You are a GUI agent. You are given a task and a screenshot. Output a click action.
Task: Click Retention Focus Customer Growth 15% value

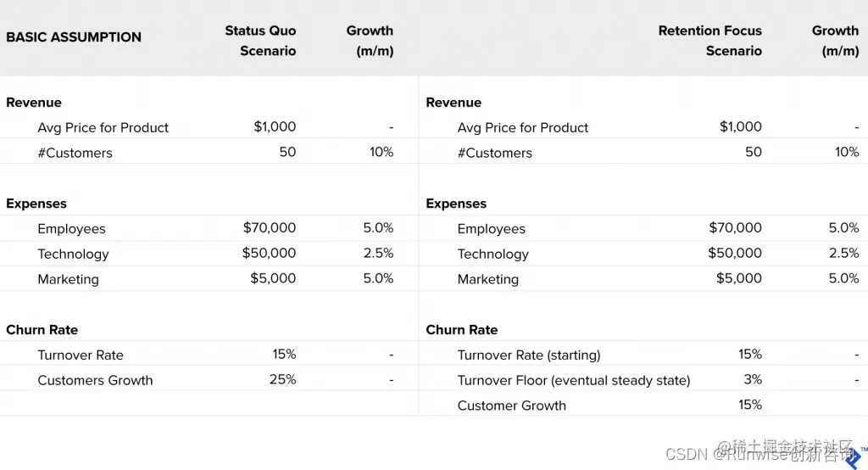(x=749, y=406)
